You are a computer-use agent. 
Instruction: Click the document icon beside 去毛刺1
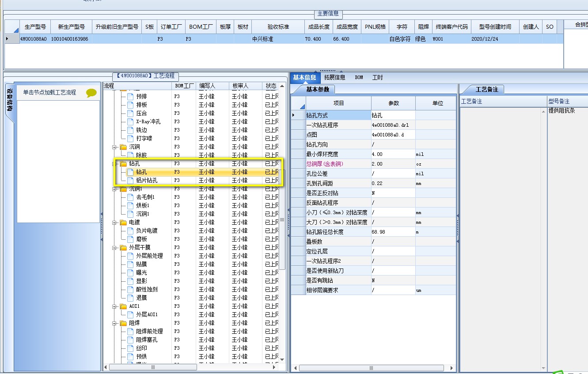[x=130, y=197]
